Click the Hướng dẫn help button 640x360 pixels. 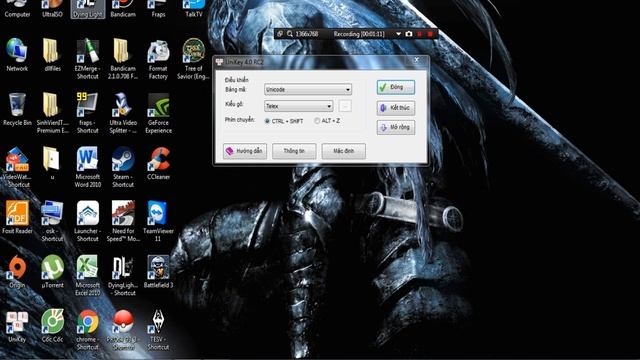(245, 151)
